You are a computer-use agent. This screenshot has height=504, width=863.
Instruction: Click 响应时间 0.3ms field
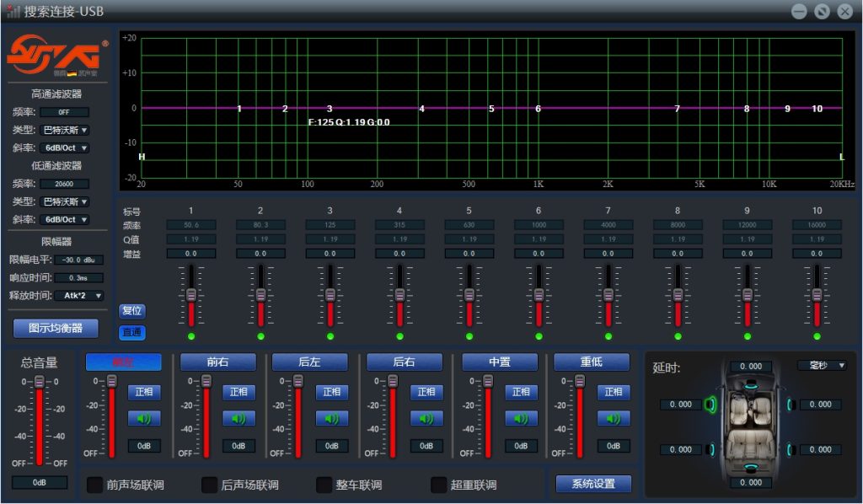79,278
